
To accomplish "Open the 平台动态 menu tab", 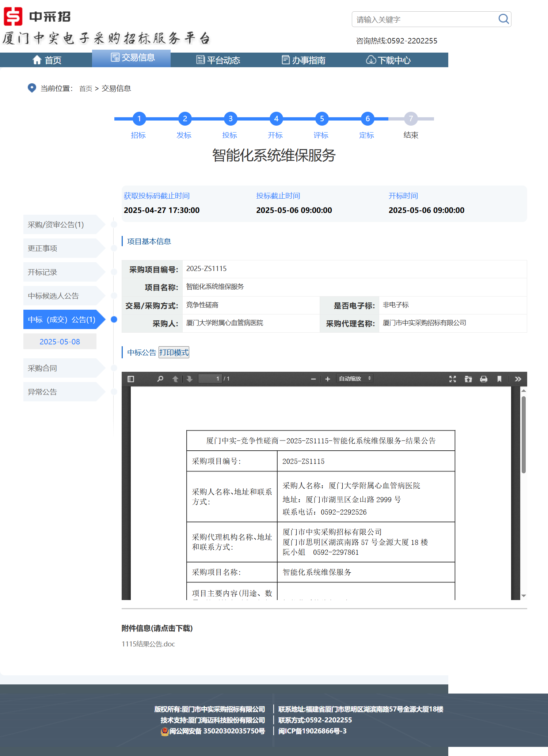I will coord(218,60).
